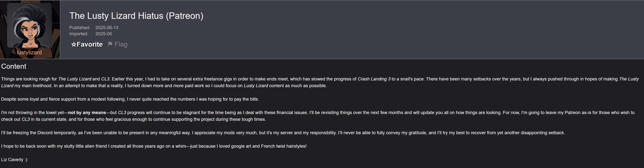This screenshot has width=644, height=168.
Task: Click the Content section heading
Action: click(x=13, y=66)
